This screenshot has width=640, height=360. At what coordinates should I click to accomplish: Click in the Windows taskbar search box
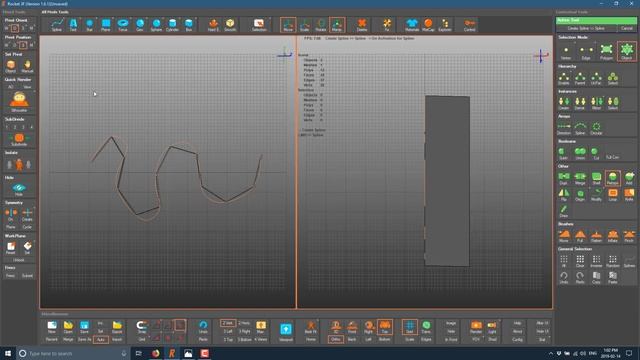click(x=73, y=353)
